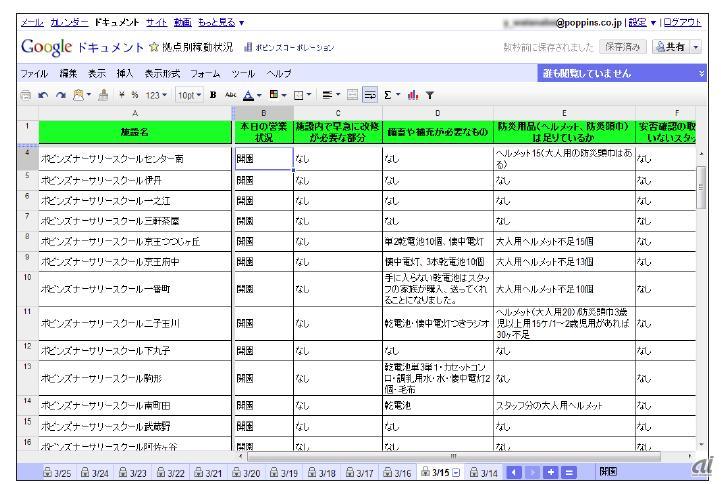Image resolution: width=721 pixels, height=484 pixels.
Task: Insert a chart using the chart icon
Action: [x=411, y=96]
